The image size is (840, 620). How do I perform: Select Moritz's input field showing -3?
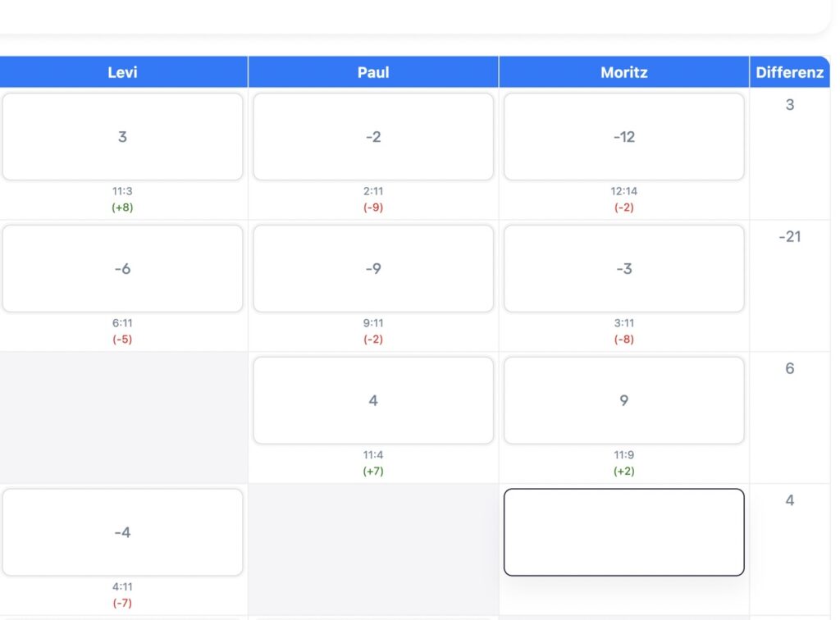[623, 269]
